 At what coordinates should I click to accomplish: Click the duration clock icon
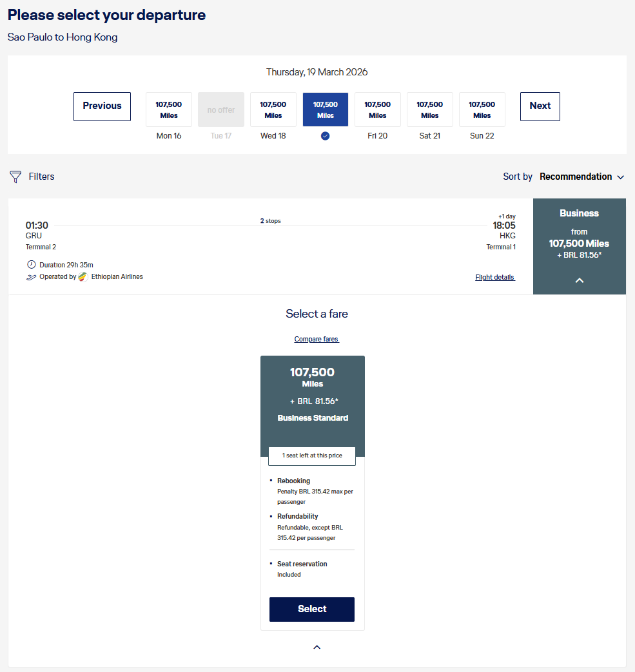click(31, 265)
